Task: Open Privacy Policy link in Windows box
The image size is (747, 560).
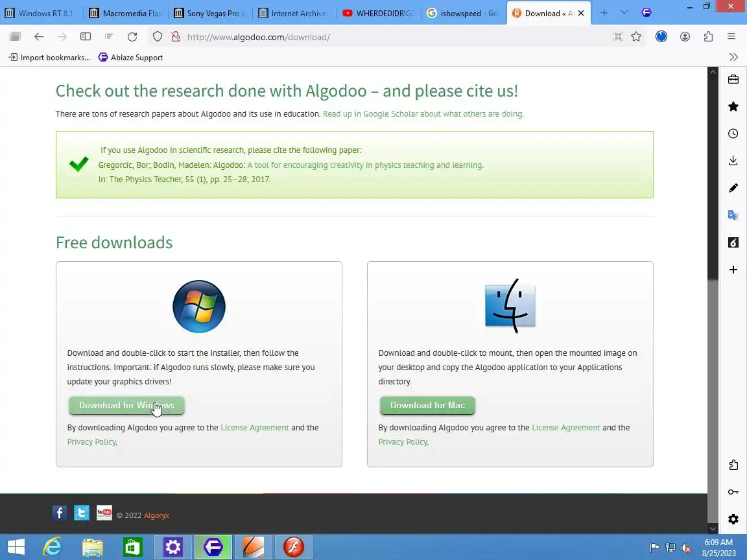Action: 91,442
